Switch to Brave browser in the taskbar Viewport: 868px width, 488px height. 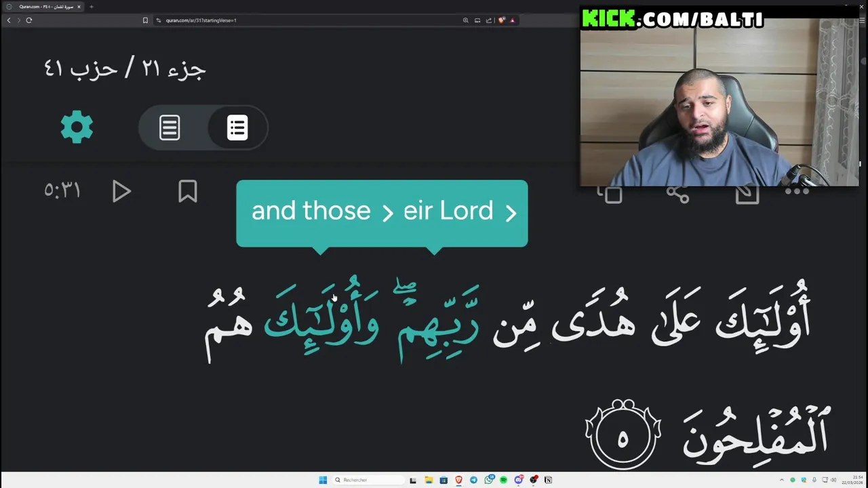point(458,480)
